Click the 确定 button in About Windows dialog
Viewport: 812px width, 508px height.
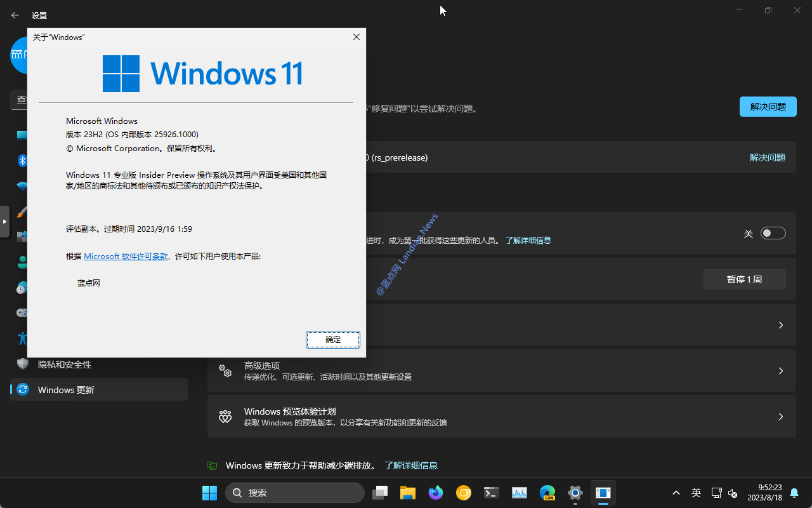pyautogui.click(x=333, y=340)
